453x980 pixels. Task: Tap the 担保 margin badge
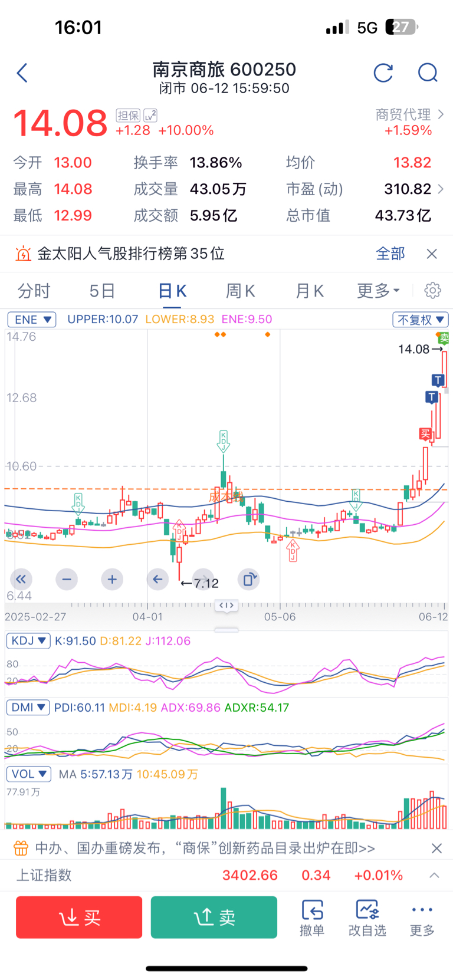click(128, 115)
